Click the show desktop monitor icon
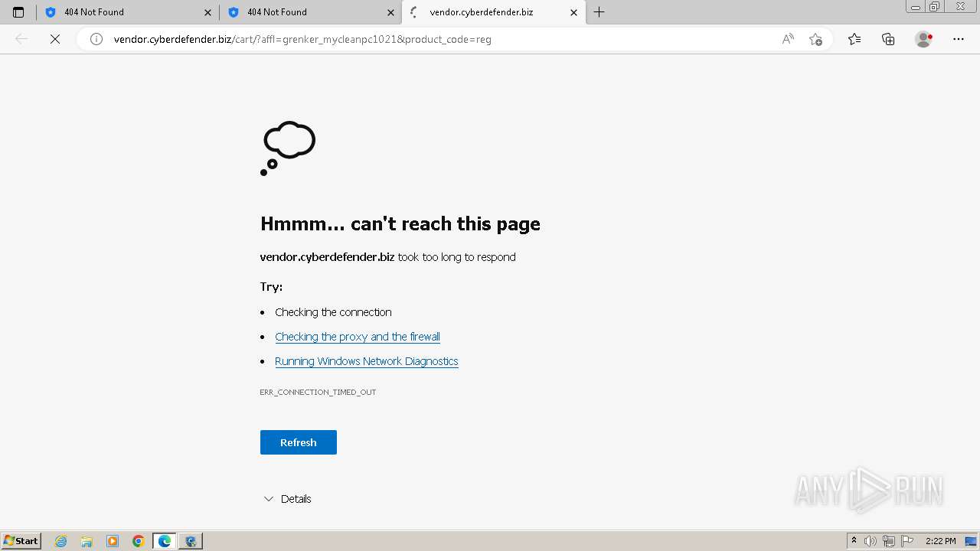The height and width of the screenshot is (551, 980). (971, 541)
